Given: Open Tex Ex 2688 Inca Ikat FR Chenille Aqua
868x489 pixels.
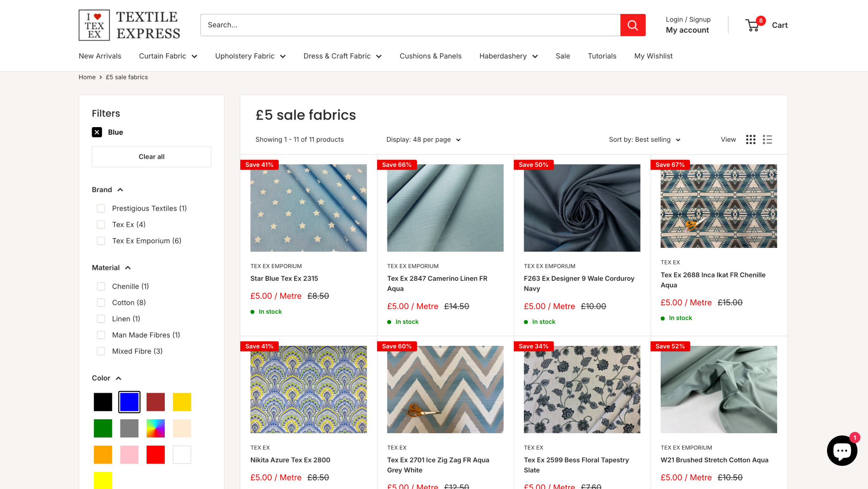Looking at the screenshot, I should click(713, 280).
